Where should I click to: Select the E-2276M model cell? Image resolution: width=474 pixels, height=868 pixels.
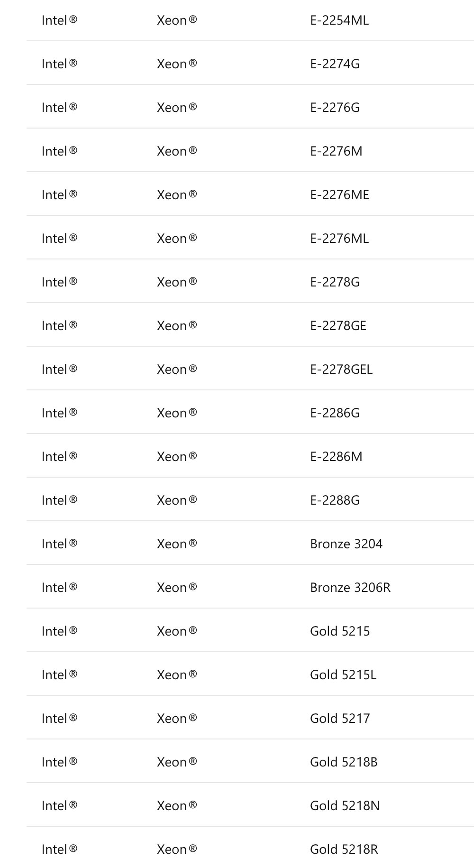point(336,151)
